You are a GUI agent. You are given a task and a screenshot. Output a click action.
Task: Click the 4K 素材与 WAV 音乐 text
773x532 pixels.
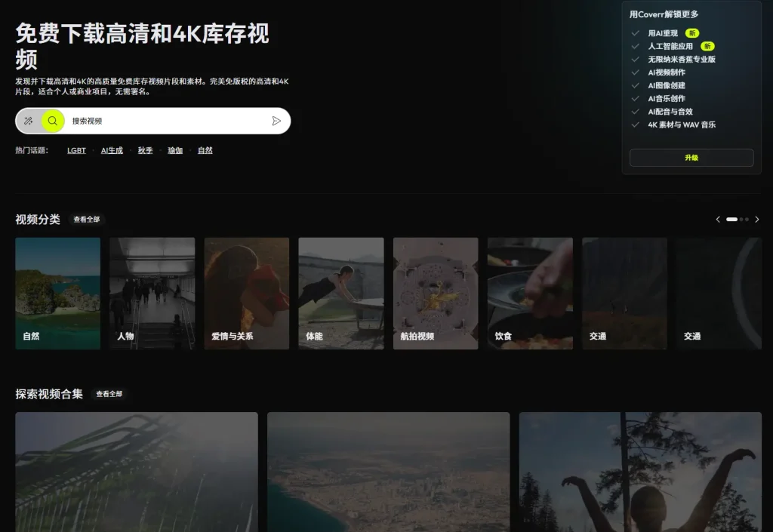pos(682,125)
